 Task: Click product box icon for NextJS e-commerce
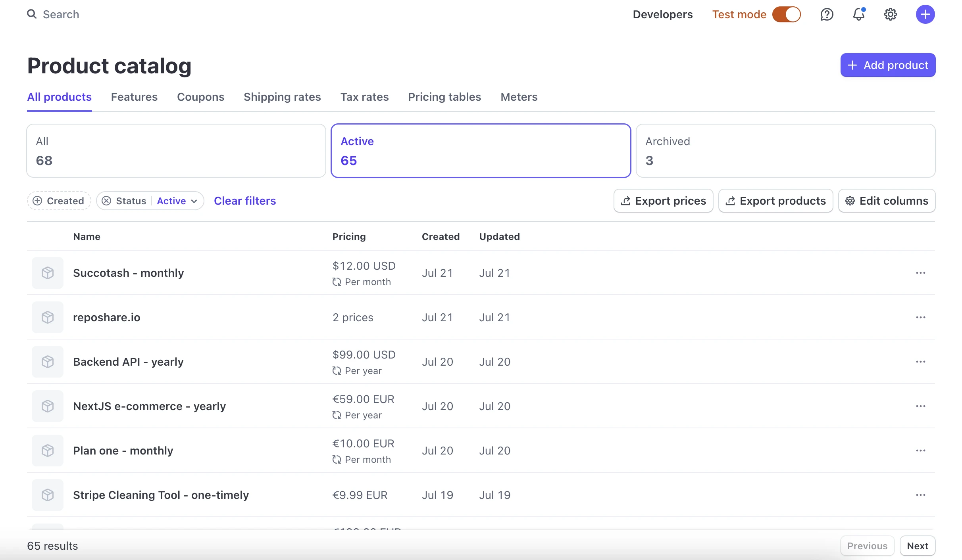click(x=48, y=406)
